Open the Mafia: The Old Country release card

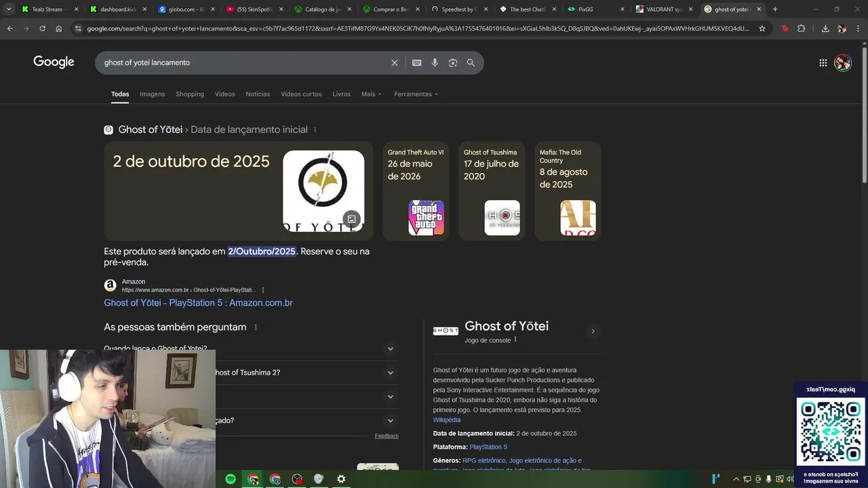point(568,191)
